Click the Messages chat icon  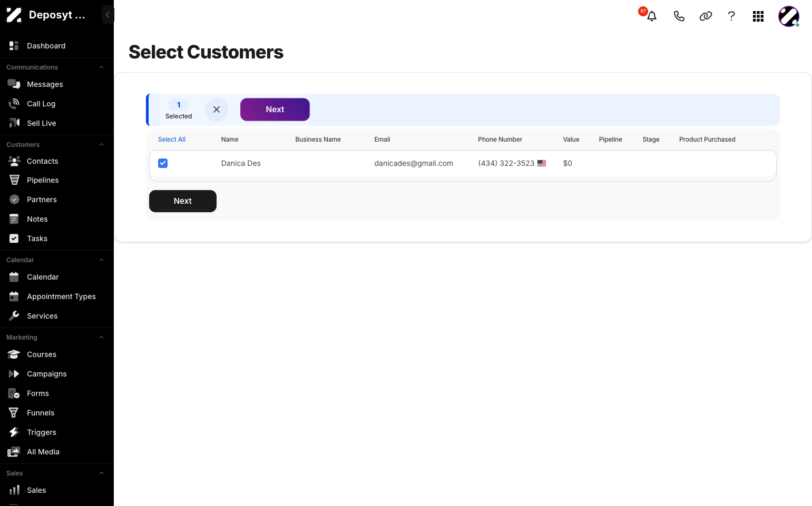click(14, 84)
